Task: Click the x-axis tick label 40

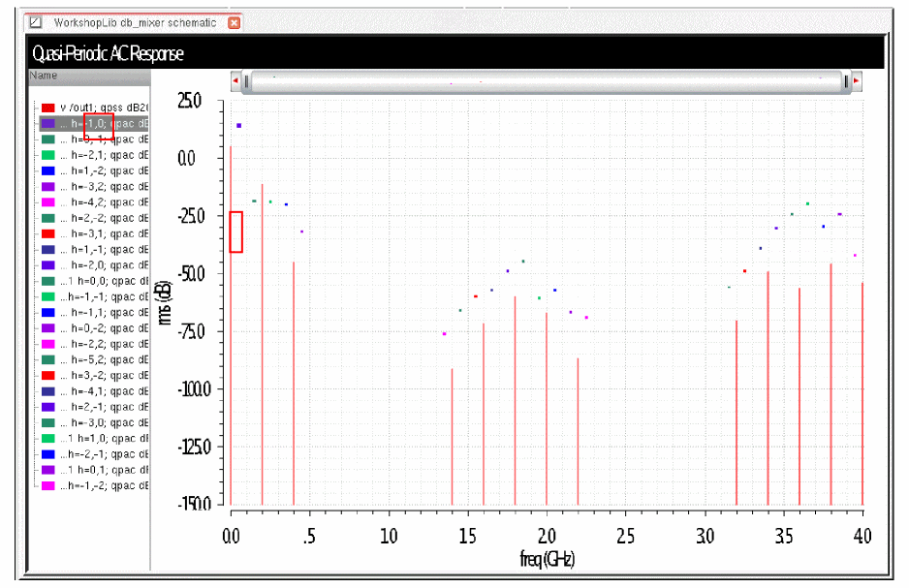Action: pos(862,537)
